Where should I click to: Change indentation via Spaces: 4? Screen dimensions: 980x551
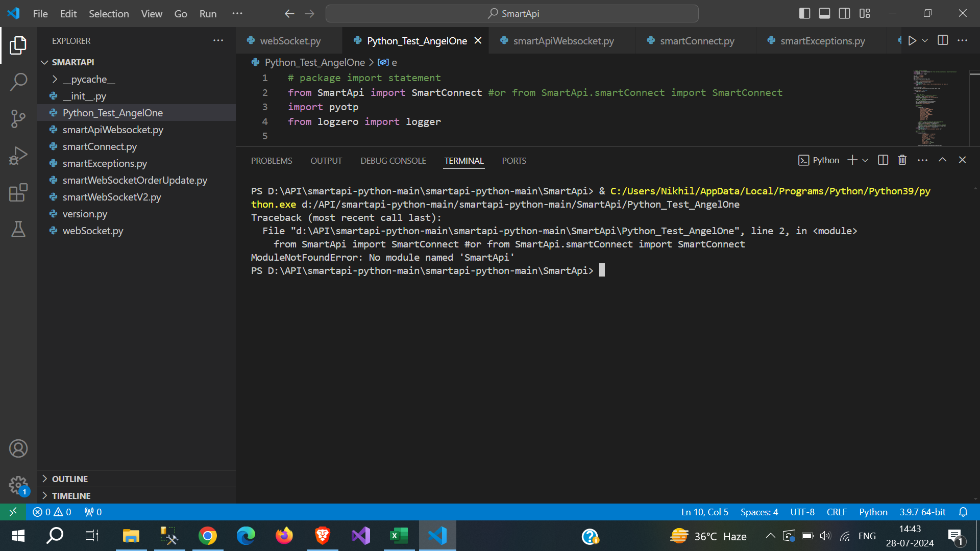[x=759, y=512]
